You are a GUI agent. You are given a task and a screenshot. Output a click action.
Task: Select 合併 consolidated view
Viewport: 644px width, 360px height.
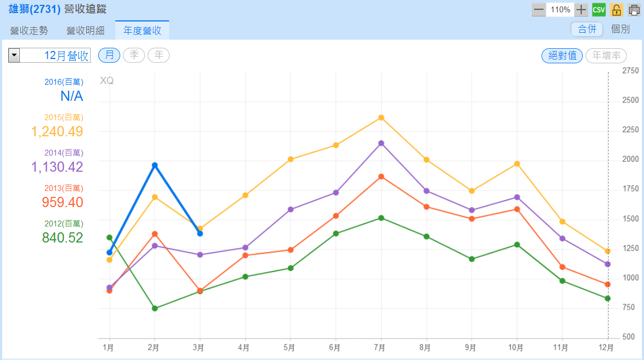coord(587,29)
